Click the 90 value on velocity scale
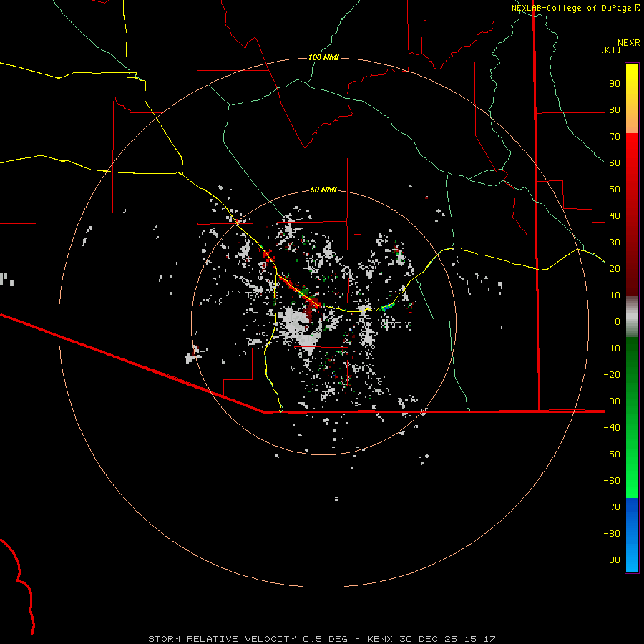 615,84
